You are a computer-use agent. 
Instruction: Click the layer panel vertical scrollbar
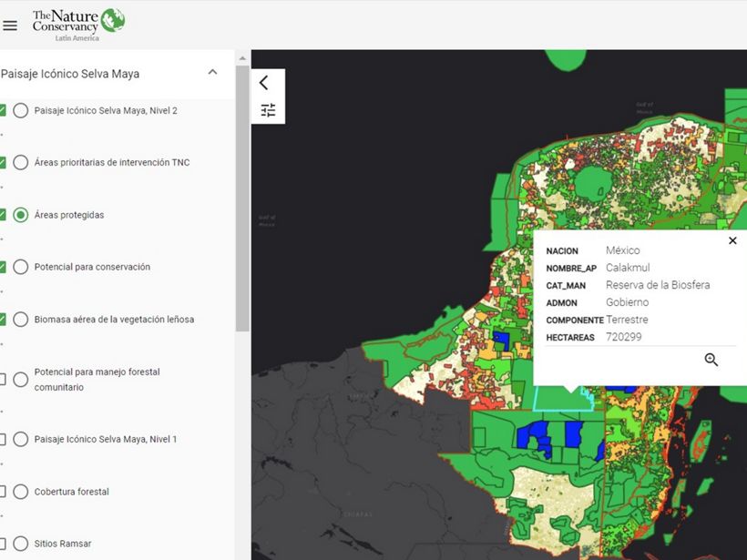pos(241,200)
